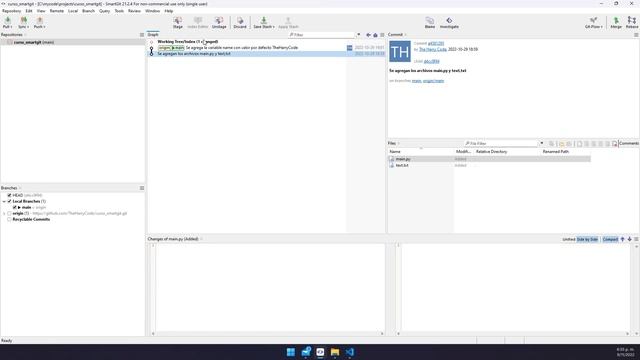The height and width of the screenshot is (360, 640).
Task: Open the Edit menu
Action: point(29,11)
